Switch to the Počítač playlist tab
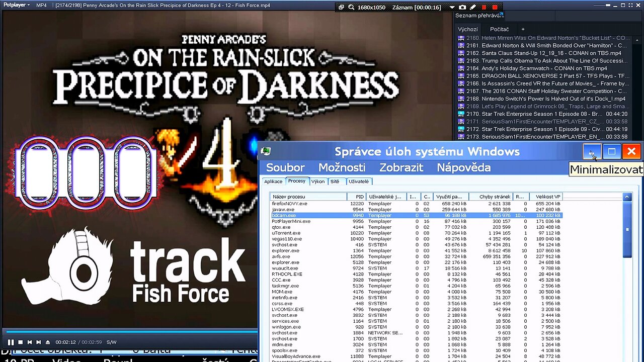644x362 pixels. click(500, 29)
